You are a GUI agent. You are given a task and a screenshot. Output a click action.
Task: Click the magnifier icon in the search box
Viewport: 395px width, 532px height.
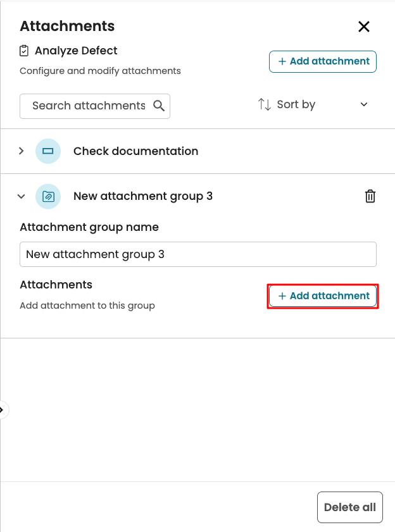click(159, 106)
